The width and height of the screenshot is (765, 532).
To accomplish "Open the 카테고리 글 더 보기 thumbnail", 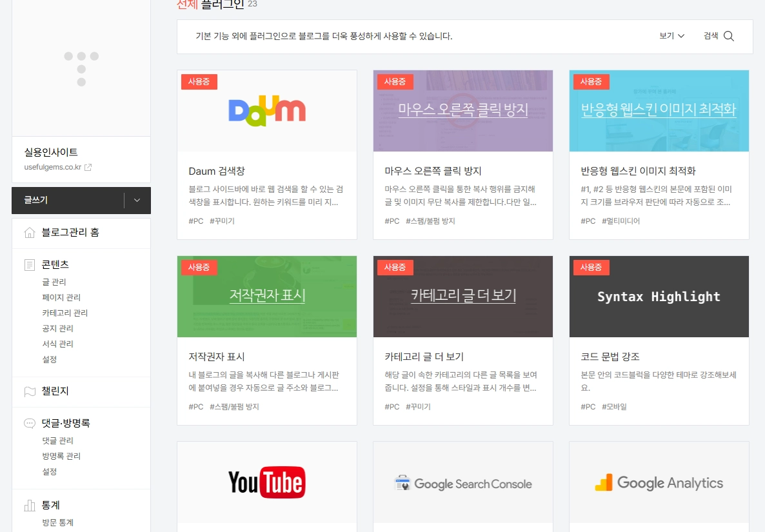I will click(x=463, y=297).
